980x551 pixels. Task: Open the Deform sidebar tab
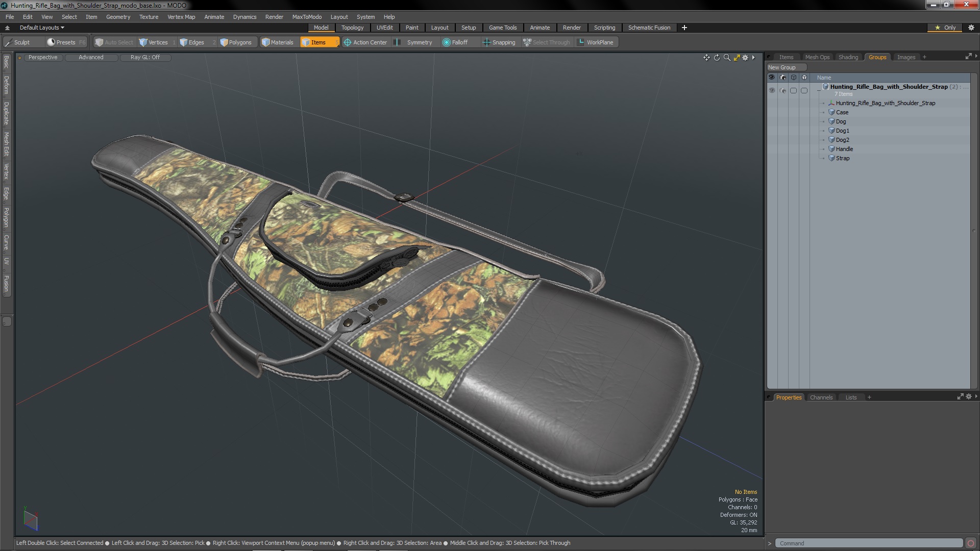(6, 86)
